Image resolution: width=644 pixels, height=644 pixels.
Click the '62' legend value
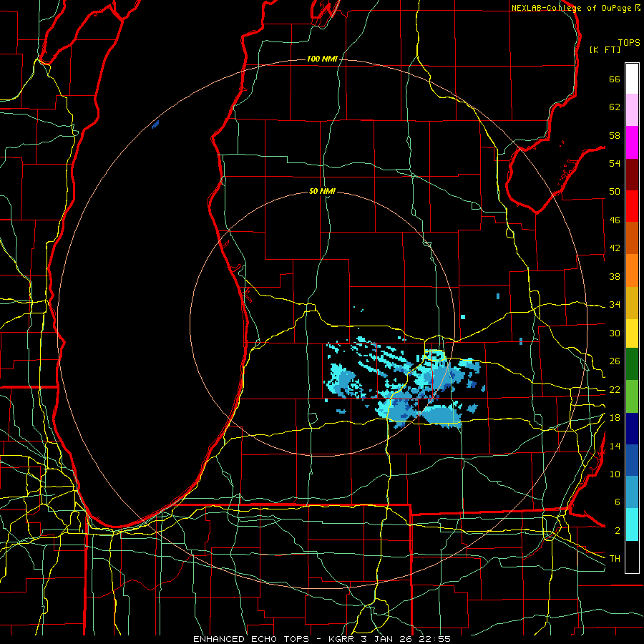tap(615, 107)
